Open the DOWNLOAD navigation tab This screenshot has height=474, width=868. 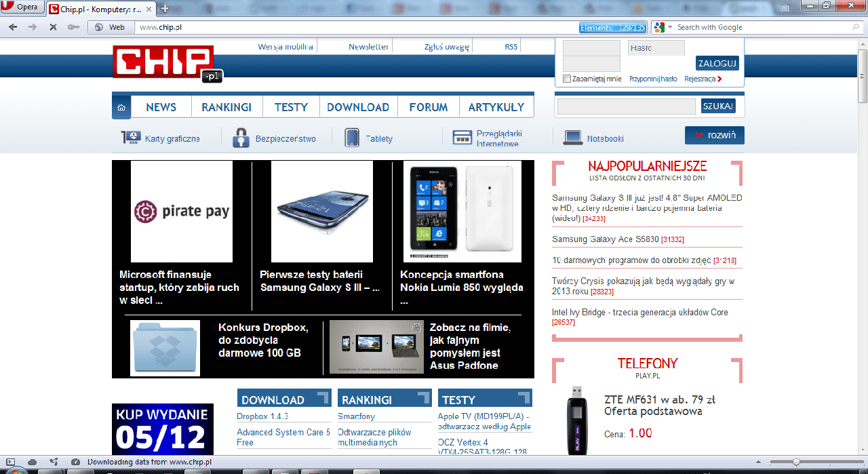[x=358, y=107]
